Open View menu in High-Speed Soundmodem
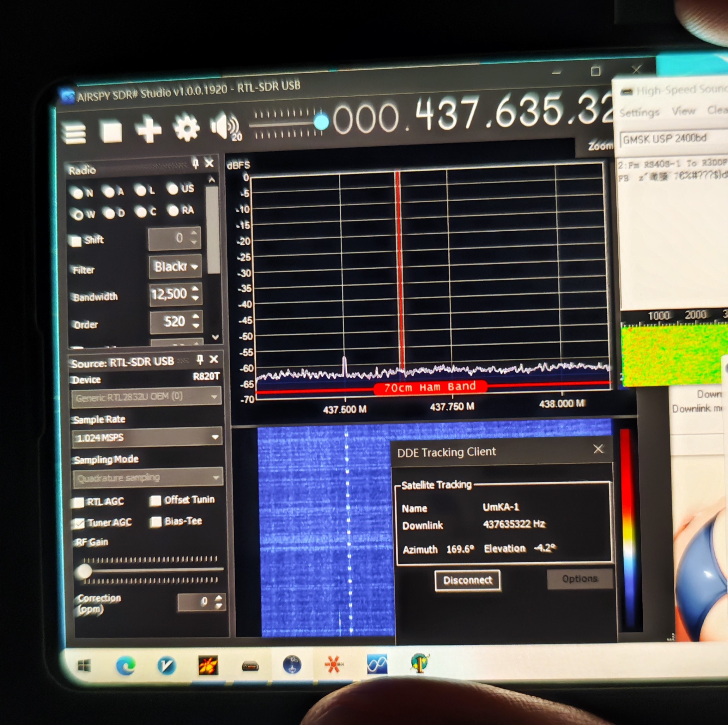 [683, 111]
